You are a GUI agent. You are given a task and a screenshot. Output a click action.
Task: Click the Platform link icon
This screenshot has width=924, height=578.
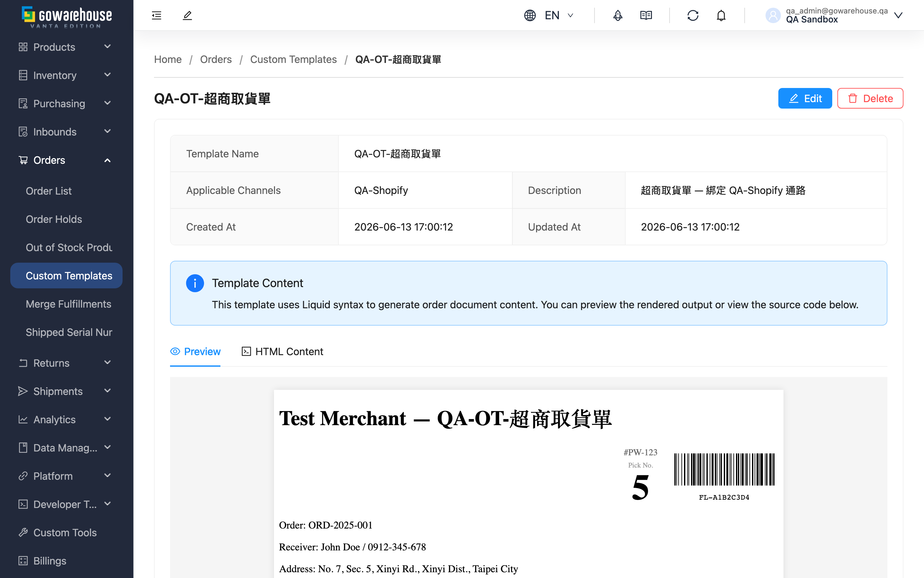coord(23,476)
